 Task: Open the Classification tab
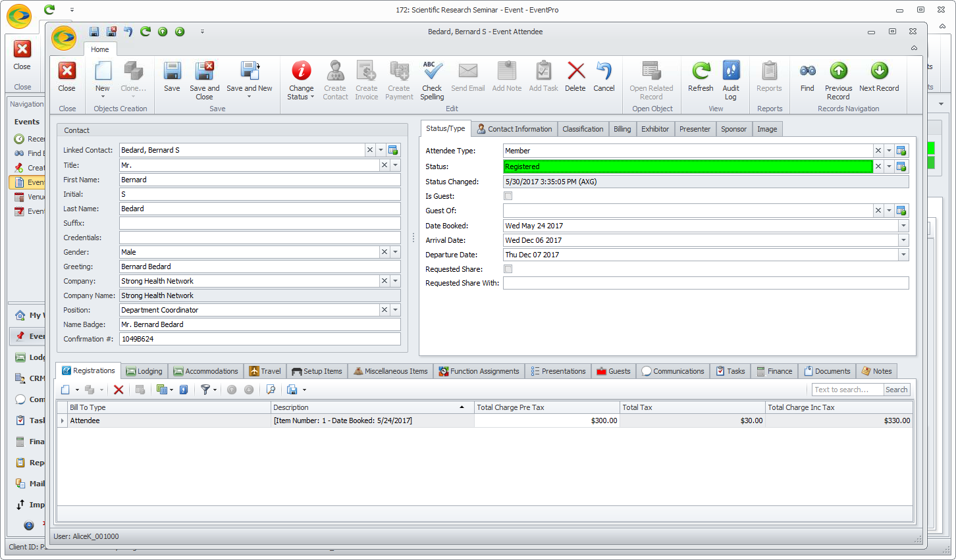(x=583, y=129)
